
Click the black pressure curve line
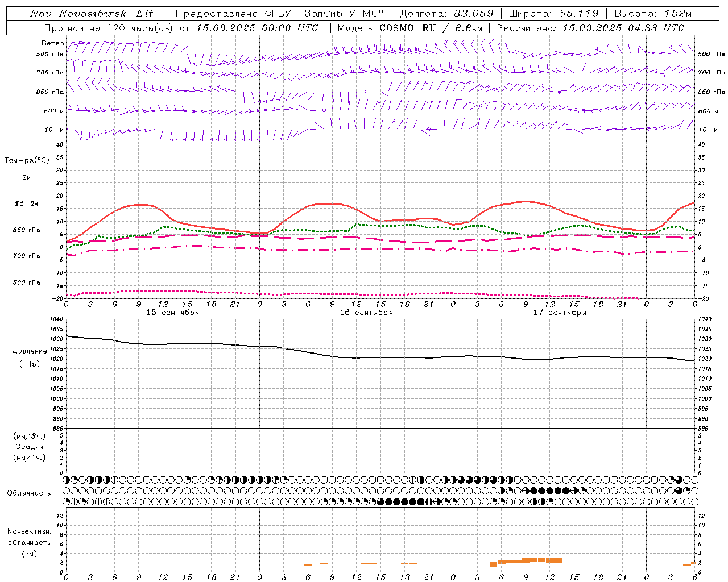[380, 357]
